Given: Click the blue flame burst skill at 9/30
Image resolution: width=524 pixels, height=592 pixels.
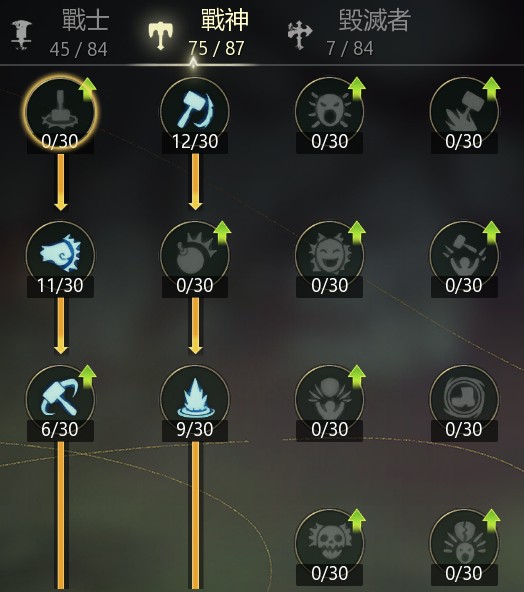Looking at the screenshot, I should pos(195,400).
